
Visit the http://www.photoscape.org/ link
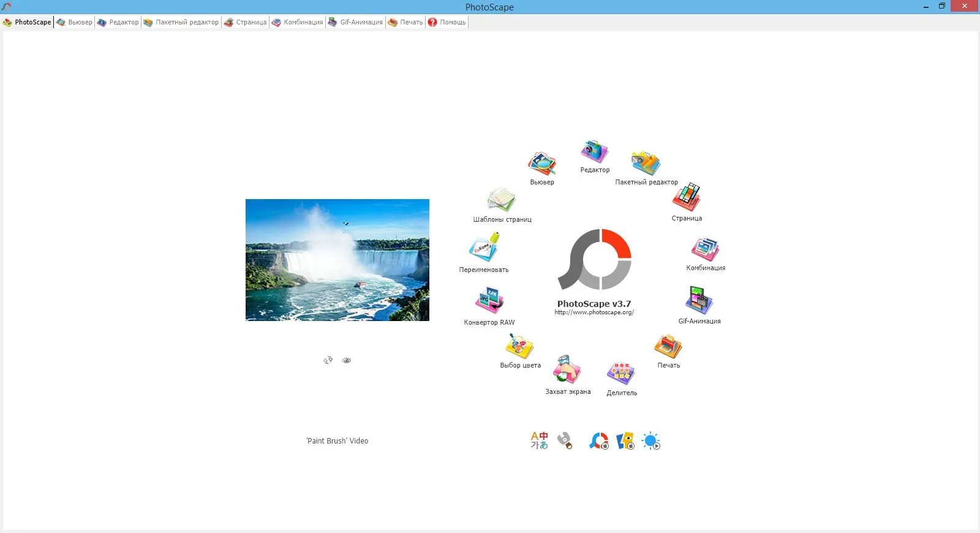594,312
